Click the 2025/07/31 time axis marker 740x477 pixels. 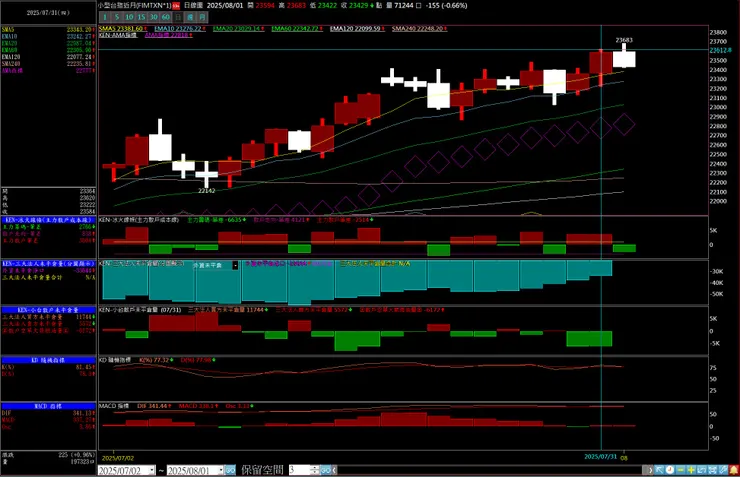click(x=600, y=457)
